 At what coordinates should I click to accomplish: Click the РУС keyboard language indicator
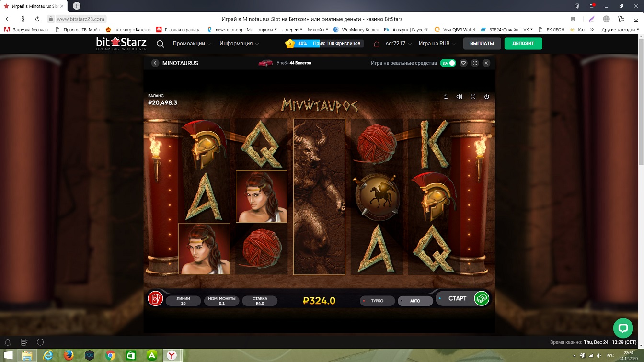point(610,355)
